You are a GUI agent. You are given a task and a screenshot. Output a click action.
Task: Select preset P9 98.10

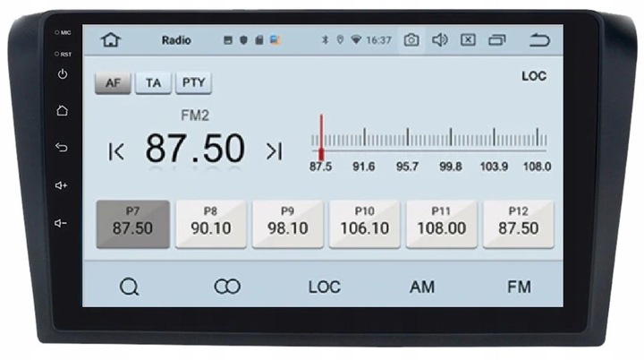tap(287, 224)
